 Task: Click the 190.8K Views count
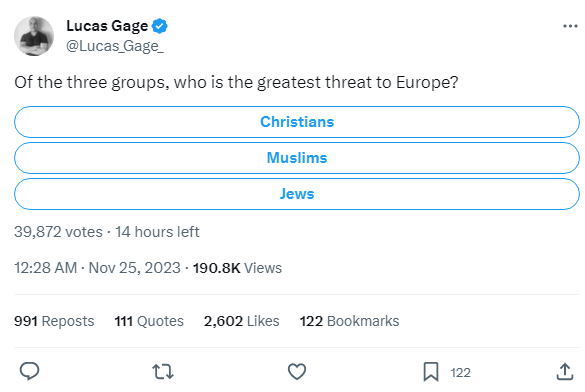click(237, 268)
